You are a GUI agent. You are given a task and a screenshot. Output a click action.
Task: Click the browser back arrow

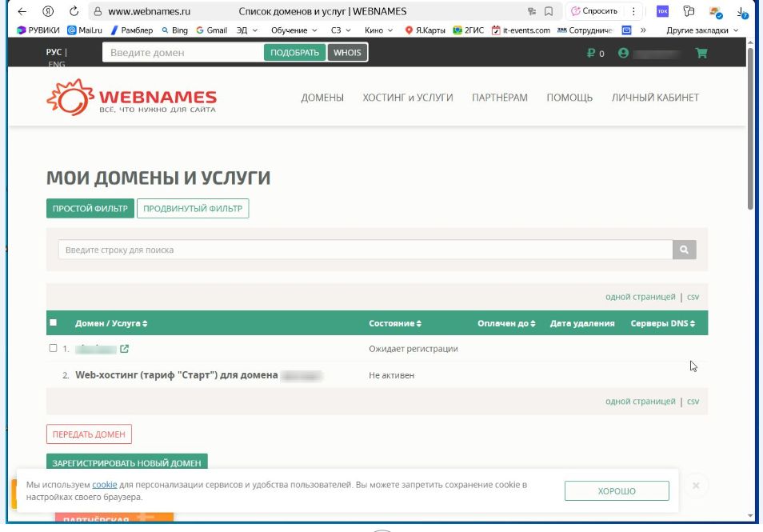(x=22, y=11)
